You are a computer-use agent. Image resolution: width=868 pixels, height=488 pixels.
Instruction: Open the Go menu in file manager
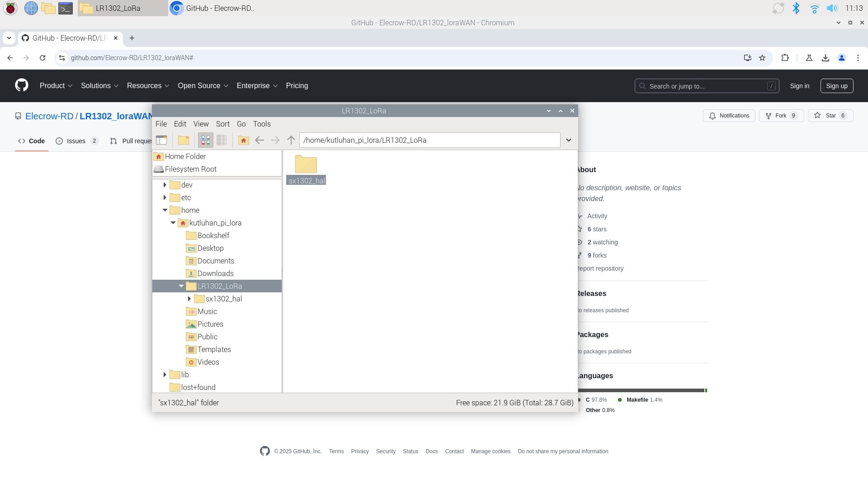pos(241,124)
